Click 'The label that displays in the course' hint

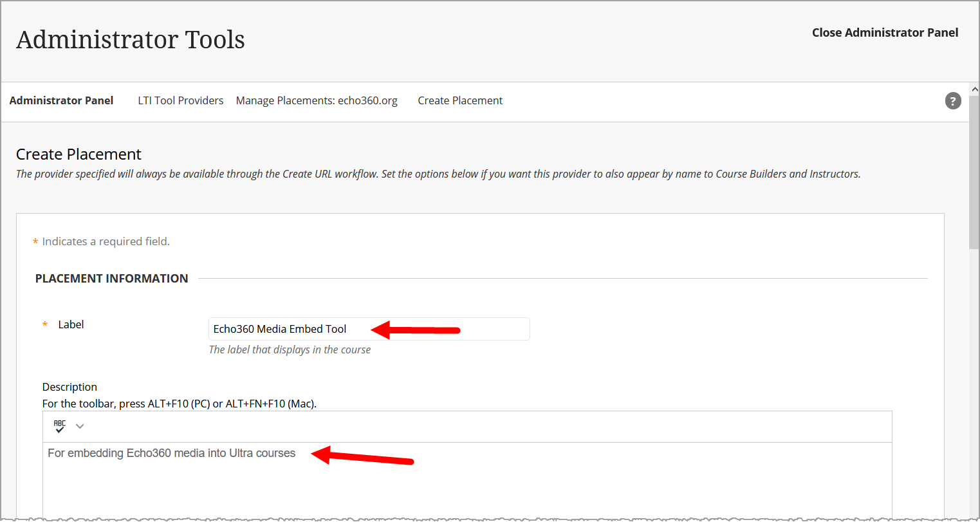290,350
